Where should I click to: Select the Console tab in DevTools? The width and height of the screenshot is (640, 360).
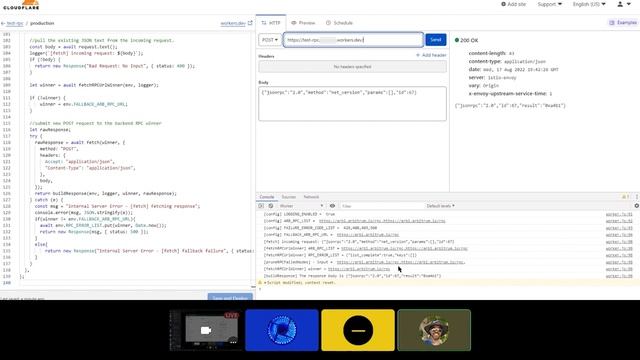[267, 197]
